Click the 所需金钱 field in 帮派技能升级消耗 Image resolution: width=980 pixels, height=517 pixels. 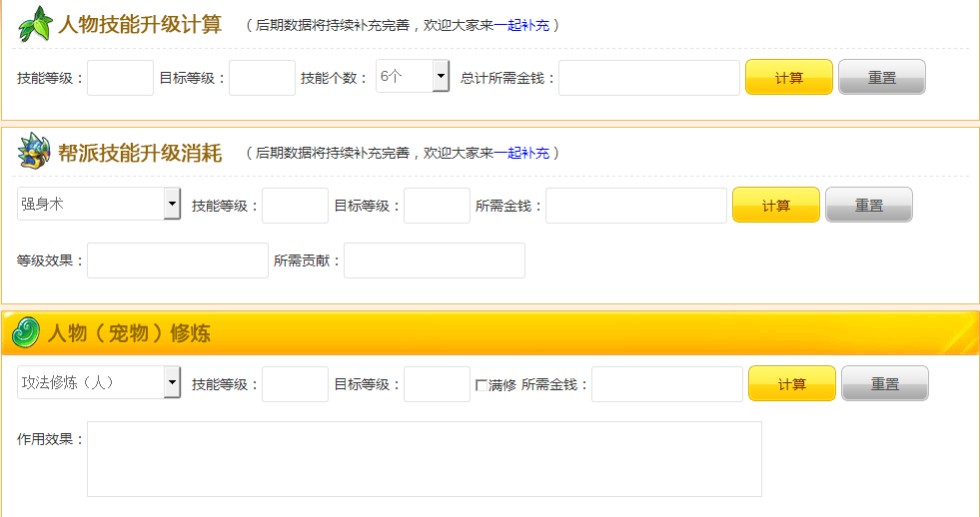(636, 206)
